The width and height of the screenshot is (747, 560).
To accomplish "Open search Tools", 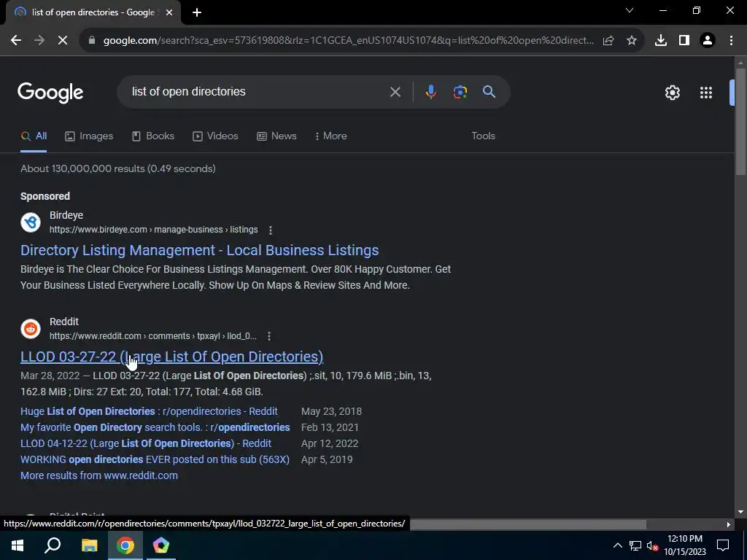I will 483,136.
